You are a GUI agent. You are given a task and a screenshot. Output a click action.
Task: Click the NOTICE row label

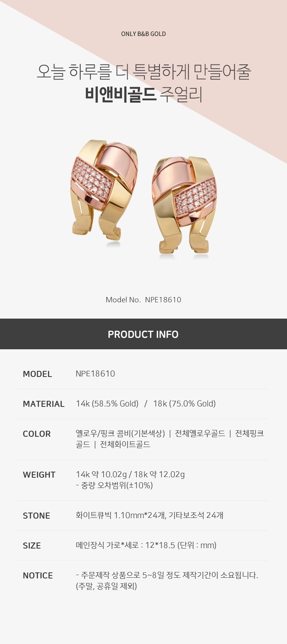tap(38, 575)
